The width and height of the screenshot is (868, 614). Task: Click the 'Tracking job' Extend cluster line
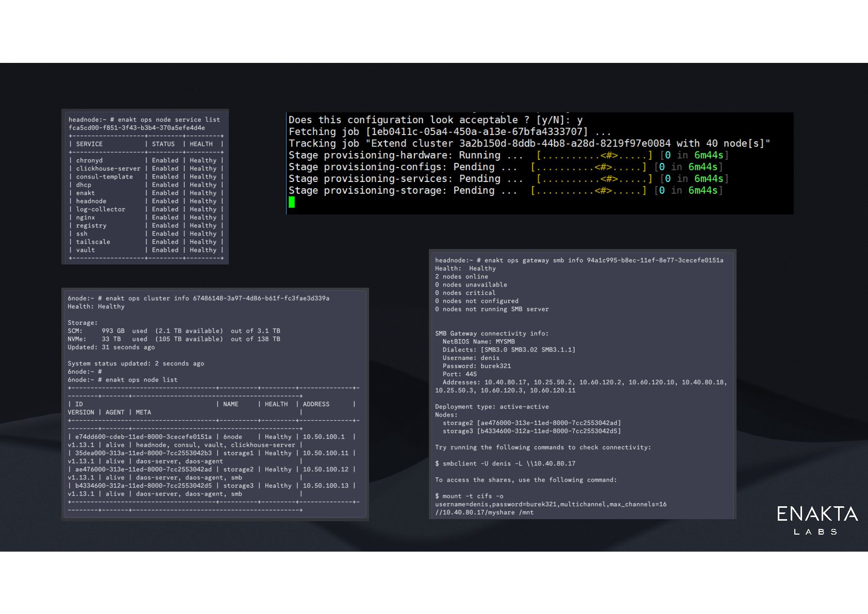point(529,144)
